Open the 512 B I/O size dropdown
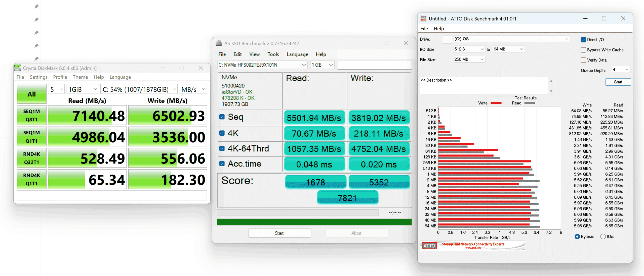Viewport: 644px width, 276px height. pos(469,49)
